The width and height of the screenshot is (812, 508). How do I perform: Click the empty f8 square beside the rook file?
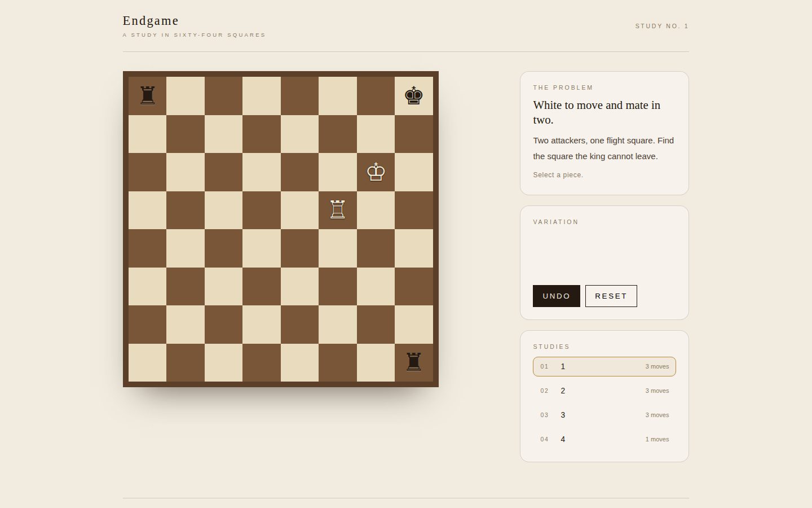tap(338, 96)
